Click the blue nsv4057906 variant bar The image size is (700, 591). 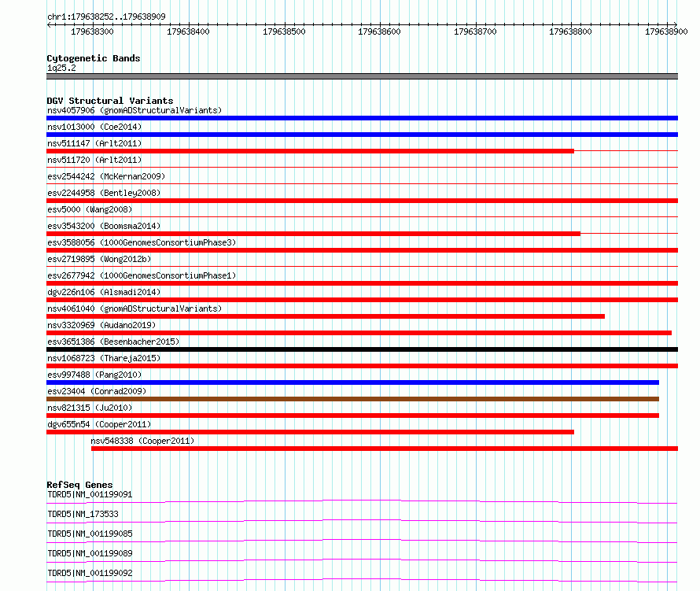click(362, 118)
